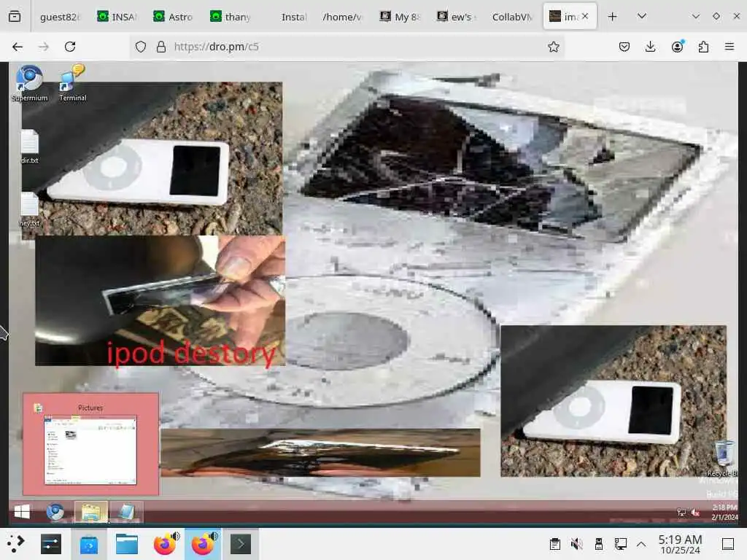Switch to the Astro tab
Image resolution: width=747 pixels, height=560 pixels.
click(174, 17)
